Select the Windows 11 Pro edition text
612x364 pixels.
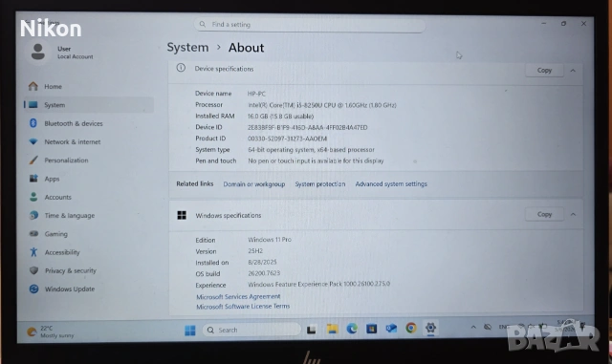point(270,240)
